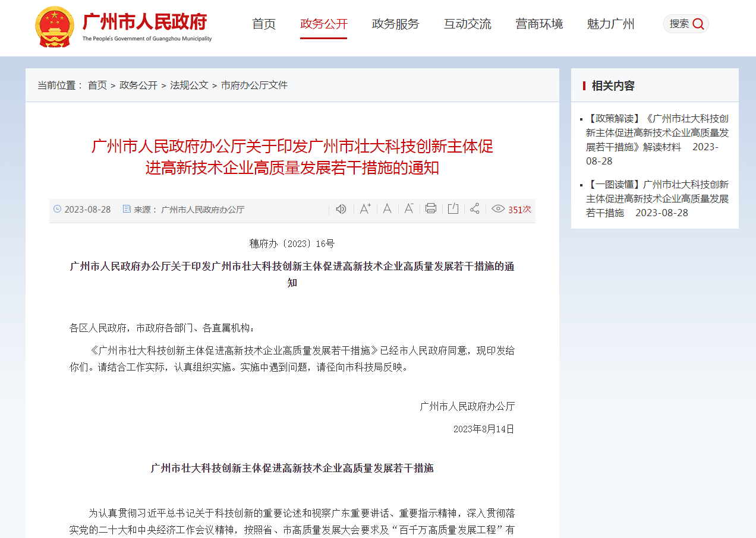The width and height of the screenshot is (756, 538).
Task: Click 政务公开 in the breadcrumb
Action: (x=138, y=85)
